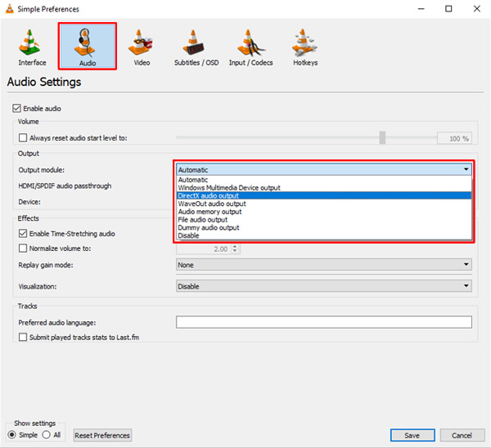Choose Disable in the output module list

point(324,235)
